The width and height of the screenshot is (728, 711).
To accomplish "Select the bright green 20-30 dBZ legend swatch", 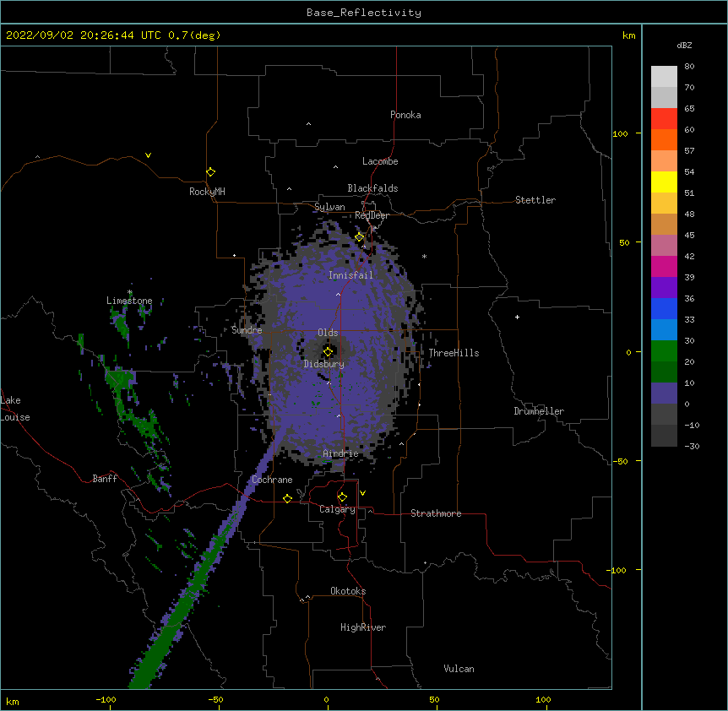I will pos(664,351).
